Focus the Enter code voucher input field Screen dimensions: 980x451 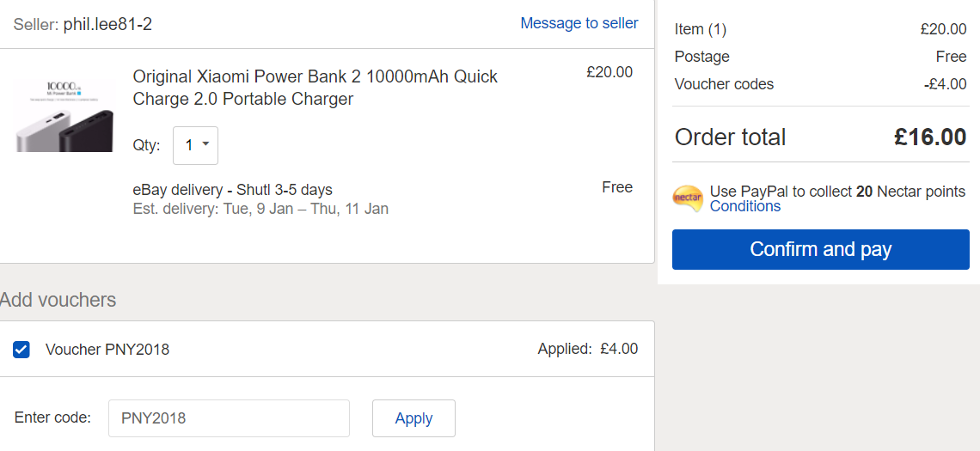click(x=229, y=417)
